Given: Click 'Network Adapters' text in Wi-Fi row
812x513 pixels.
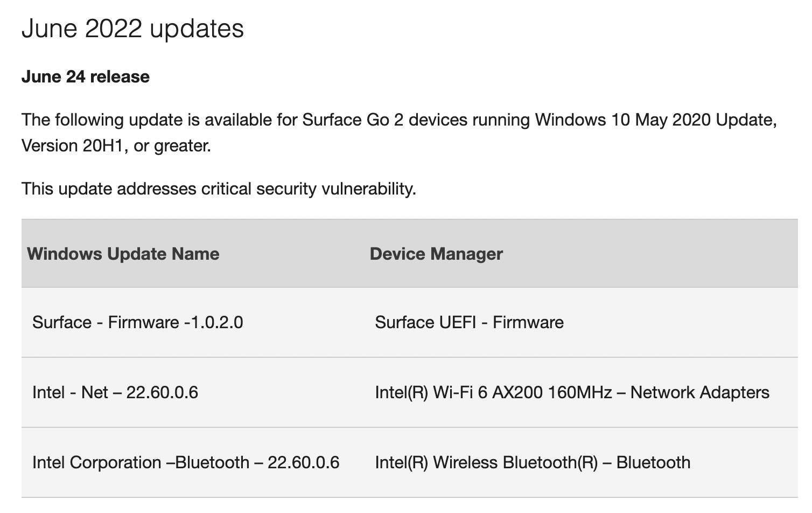Looking at the screenshot, I should point(699,392).
